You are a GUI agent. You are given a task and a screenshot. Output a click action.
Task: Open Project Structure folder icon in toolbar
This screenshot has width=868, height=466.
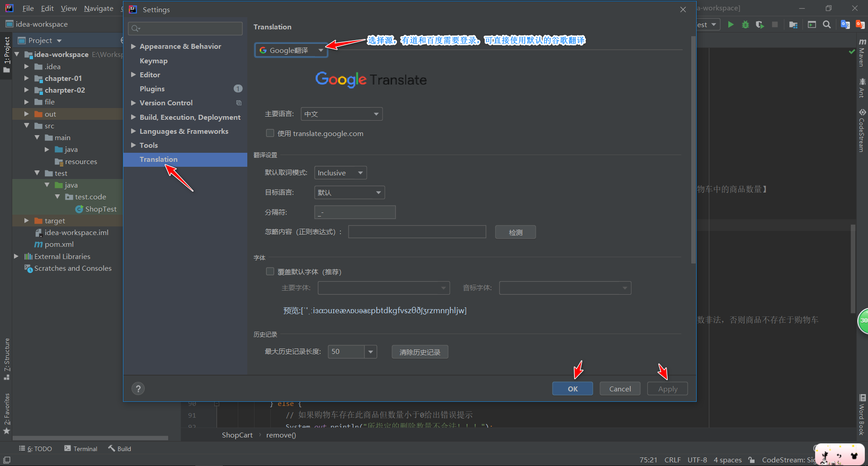point(793,24)
